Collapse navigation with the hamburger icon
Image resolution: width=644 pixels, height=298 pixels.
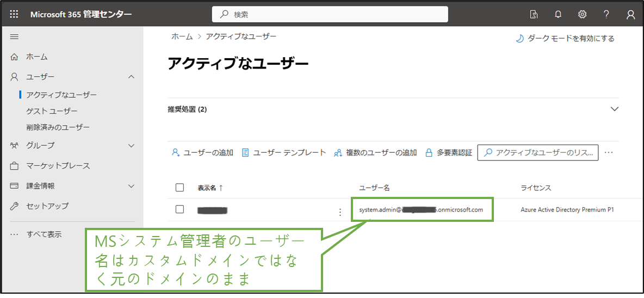pos(14,37)
